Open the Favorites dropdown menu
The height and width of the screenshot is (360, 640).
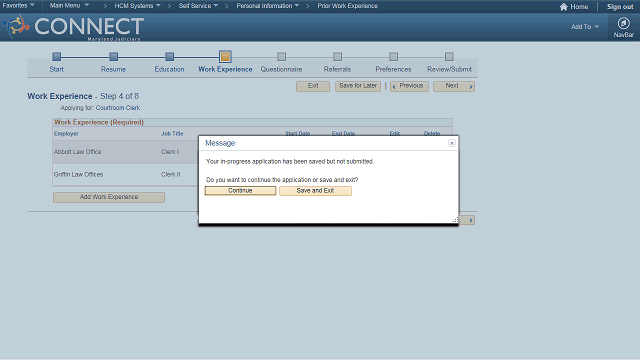(18, 6)
